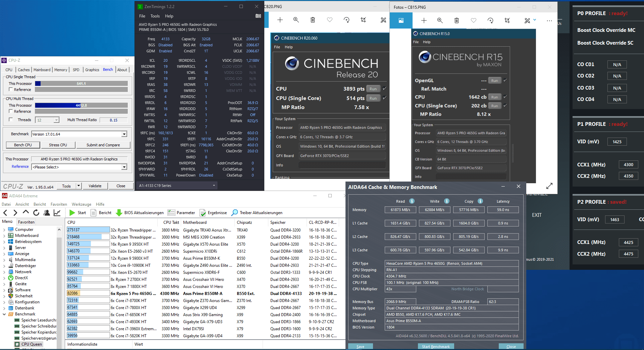Click heart favorite icon in CB20.PNG Photos window

pyautogui.click(x=330, y=20)
